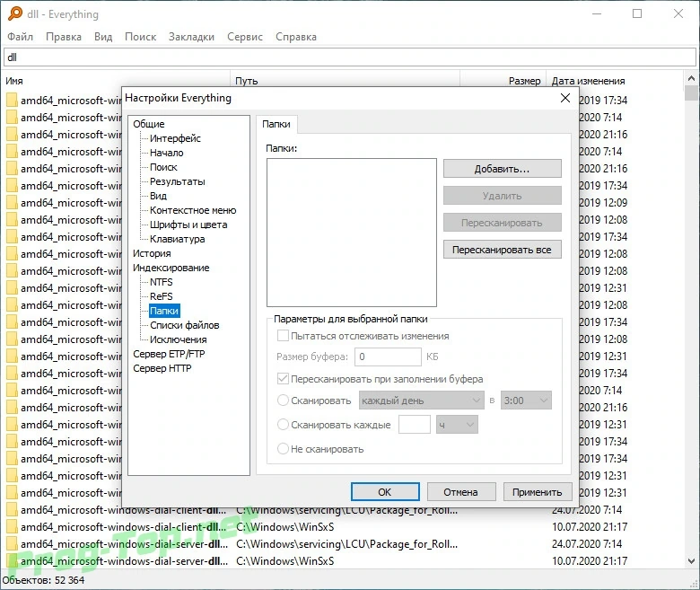Toggle Пересканировать при заполнении буфера checkbox
700x590 pixels.
(x=283, y=379)
